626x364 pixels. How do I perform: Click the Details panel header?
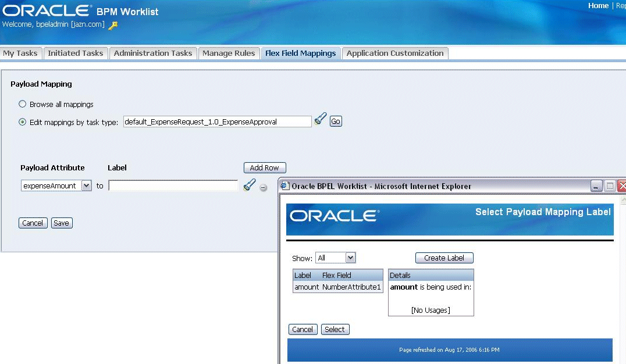431,276
